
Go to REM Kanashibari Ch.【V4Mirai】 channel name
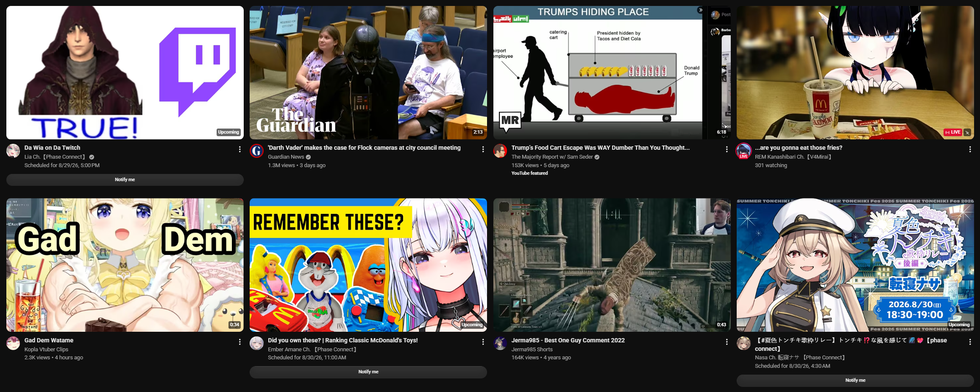tap(794, 157)
